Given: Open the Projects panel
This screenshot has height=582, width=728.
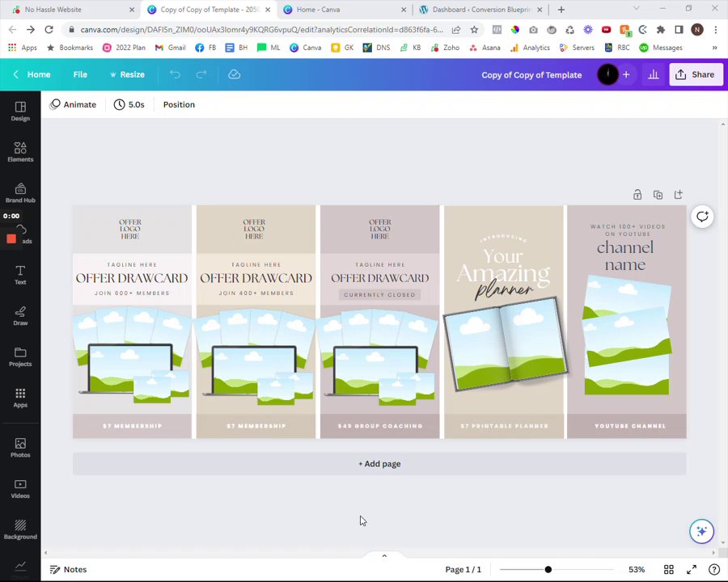Looking at the screenshot, I should pos(20,357).
